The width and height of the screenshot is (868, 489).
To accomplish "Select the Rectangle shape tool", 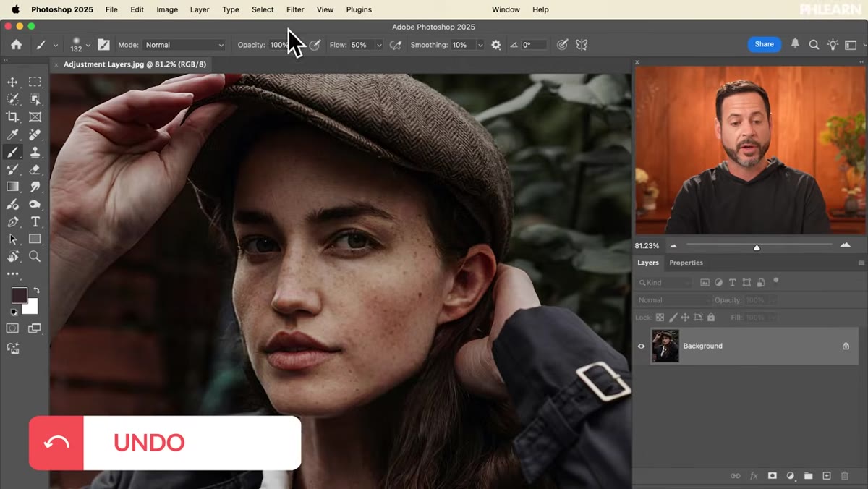I will tap(35, 239).
